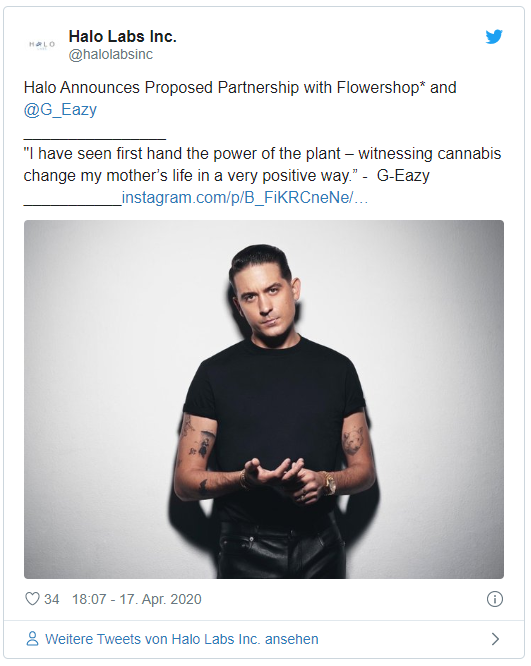Image resolution: width=531 pixels, height=666 pixels.
Task: Click the 34 likes count
Action: [51, 599]
